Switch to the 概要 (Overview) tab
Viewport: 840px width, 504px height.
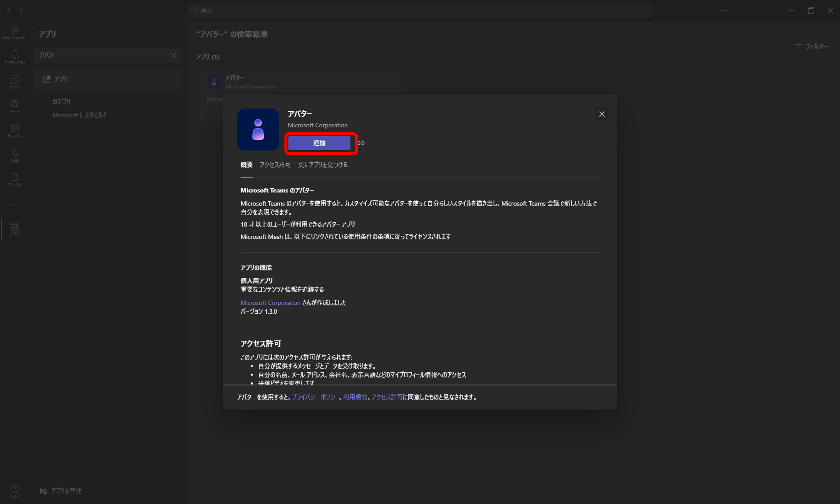pyautogui.click(x=246, y=165)
